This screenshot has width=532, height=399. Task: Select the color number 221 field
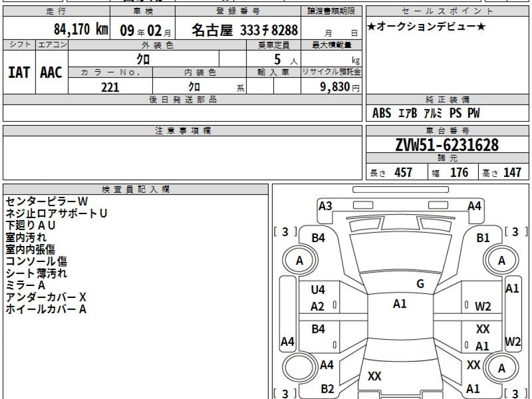(110, 87)
